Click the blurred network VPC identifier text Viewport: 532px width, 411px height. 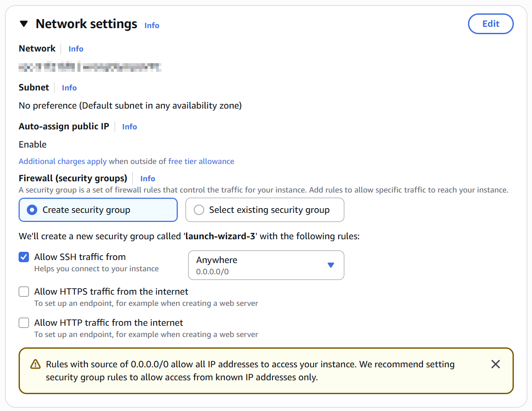click(x=90, y=67)
